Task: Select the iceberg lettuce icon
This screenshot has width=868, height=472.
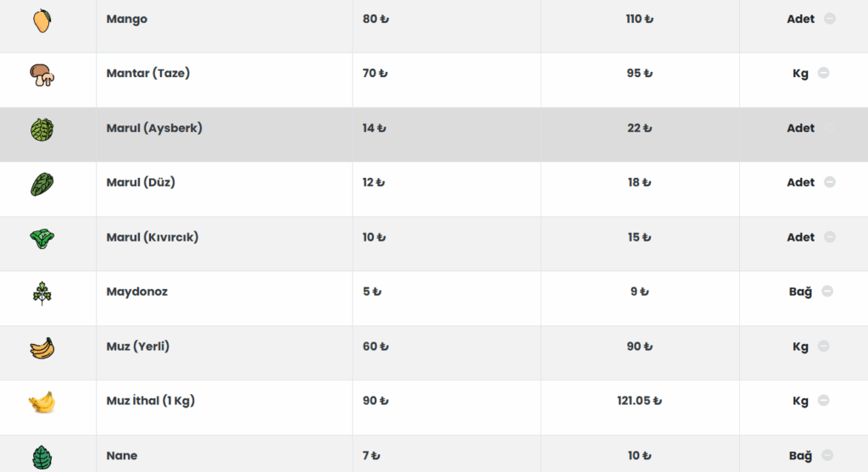Action: point(42,130)
